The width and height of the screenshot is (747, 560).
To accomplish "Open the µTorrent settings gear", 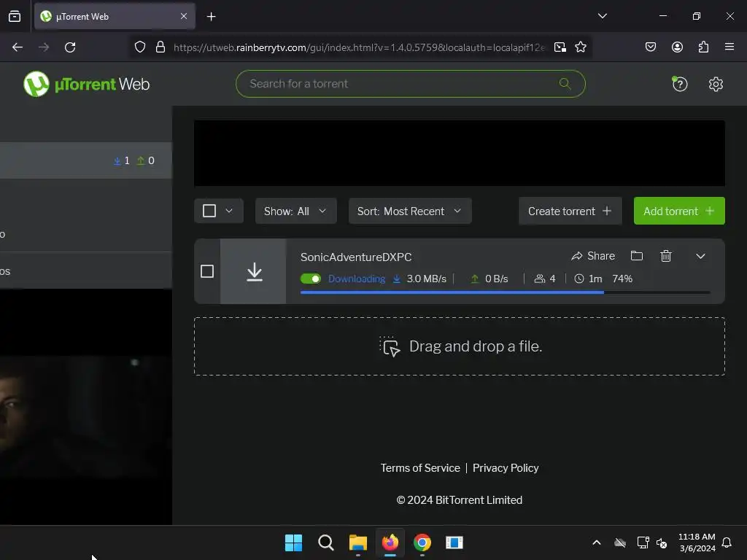I will (x=716, y=85).
